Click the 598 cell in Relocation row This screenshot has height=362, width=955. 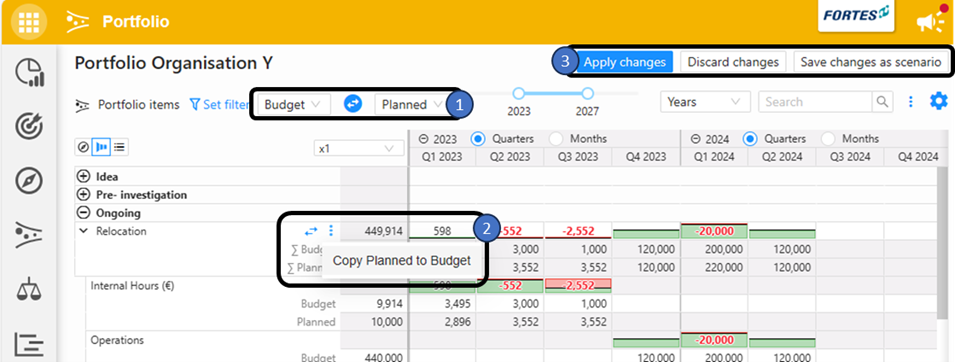(442, 231)
